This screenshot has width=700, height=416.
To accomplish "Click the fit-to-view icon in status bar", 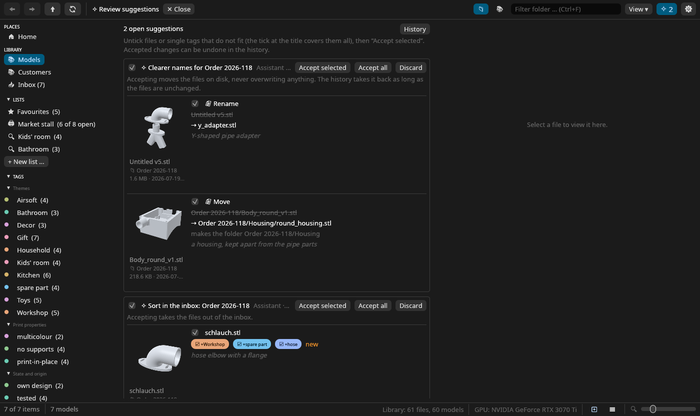I will pyautogui.click(x=594, y=409).
